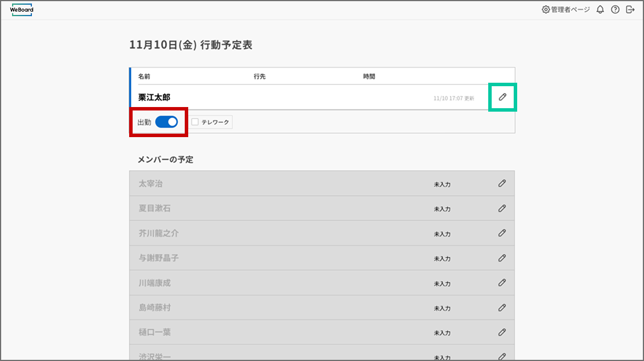
Task: Edit 与謝野晶子's schedule pencil icon
Action: pos(502,258)
